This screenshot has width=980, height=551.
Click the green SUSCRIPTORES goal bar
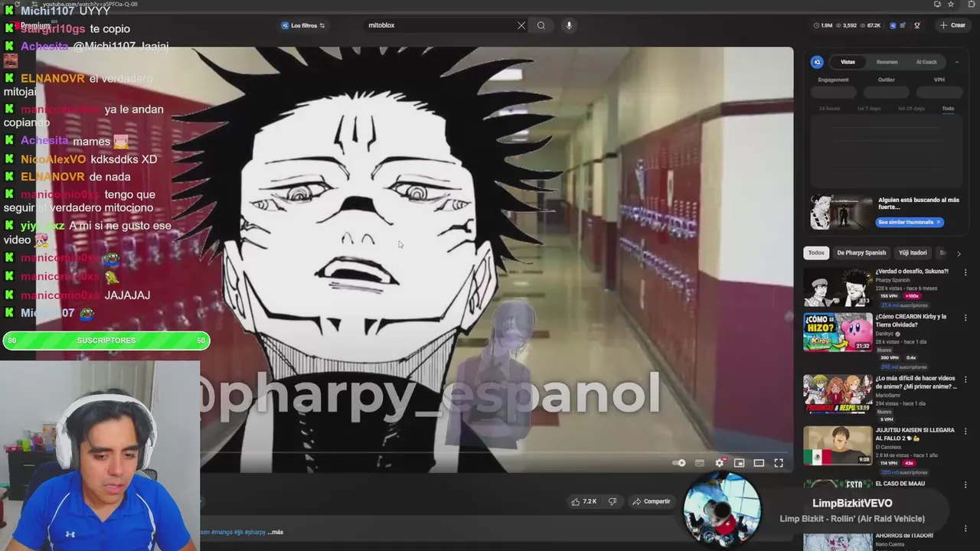pos(106,341)
